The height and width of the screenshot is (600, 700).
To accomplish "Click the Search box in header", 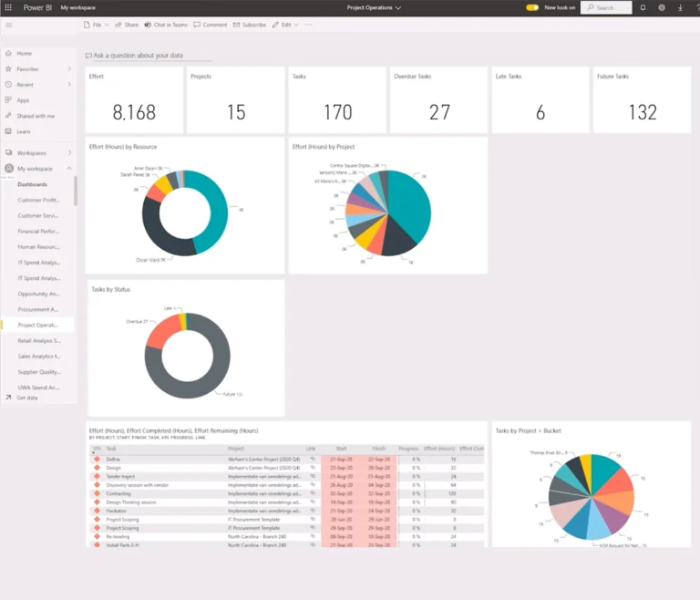I will coord(606,7).
